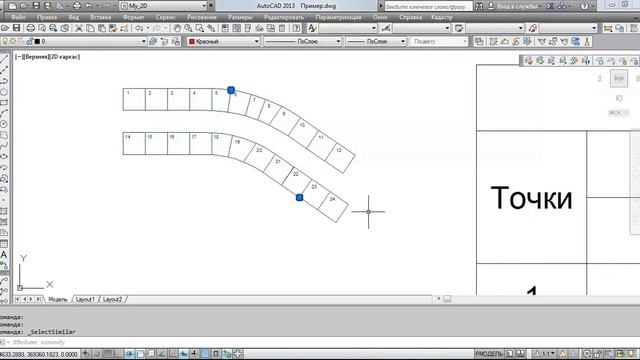Viewport: 640px width, 360px height.
Task: Open the layer dropdown showing 0
Action: [x=73, y=42]
